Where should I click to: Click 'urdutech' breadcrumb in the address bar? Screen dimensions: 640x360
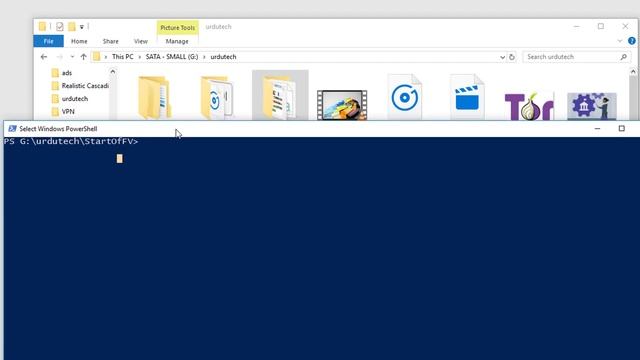pyautogui.click(x=223, y=57)
